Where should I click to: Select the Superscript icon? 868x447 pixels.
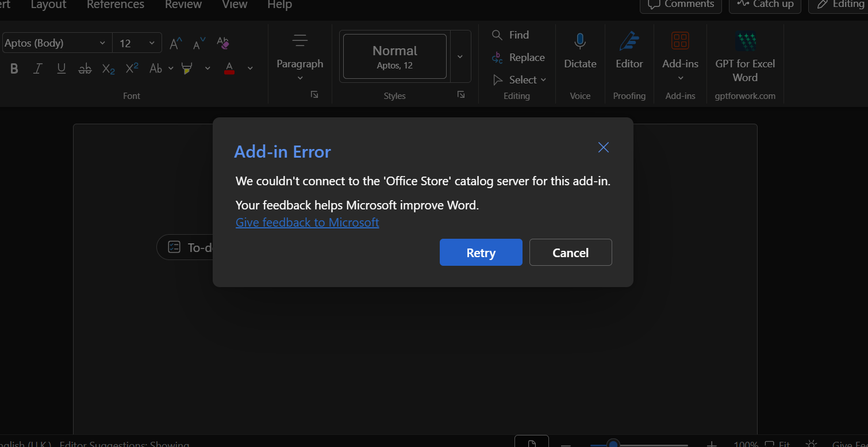(131, 68)
